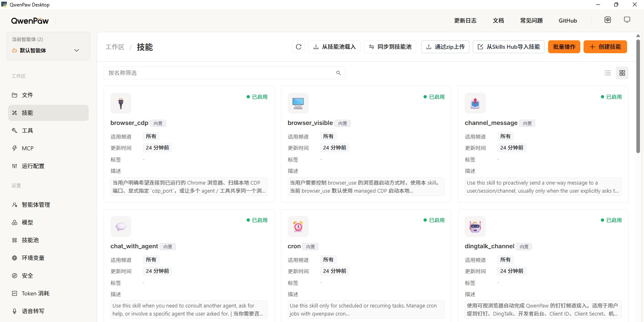Click 通过zip上传 button
The width and height of the screenshot is (644, 322).
pos(445,47)
